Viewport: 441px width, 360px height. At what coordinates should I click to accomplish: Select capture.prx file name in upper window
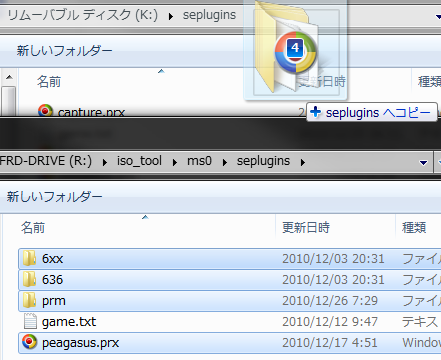click(x=91, y=112)
